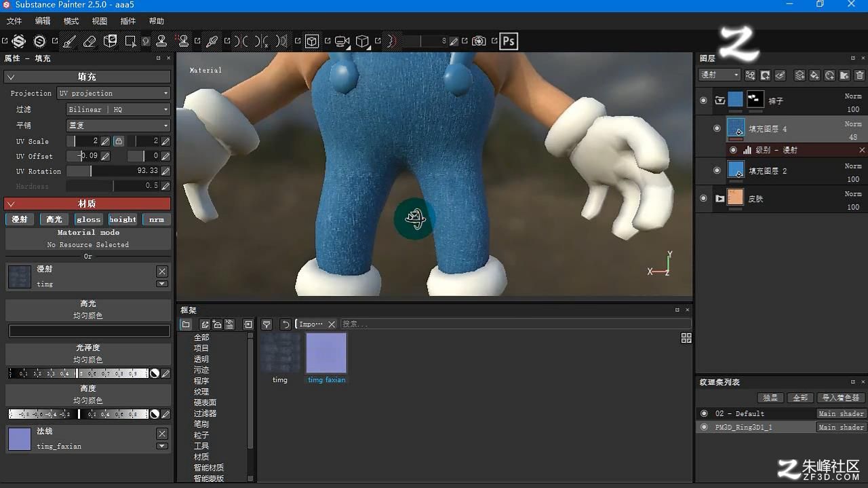Image resolution: width=868 pixels, height=488 pixels.
Task: Remove the 级别 - 漫射 effect
Action: 862,150
